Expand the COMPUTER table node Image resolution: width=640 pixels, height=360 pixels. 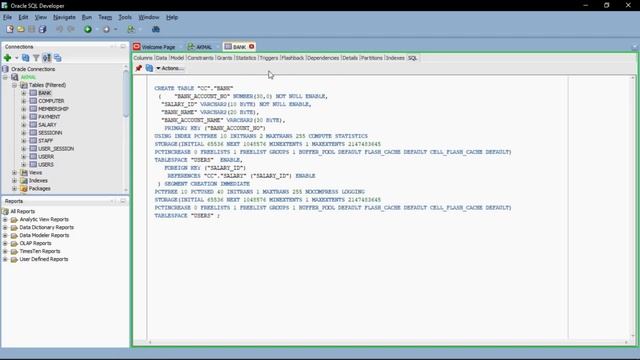pyautogui.click(x=24, y=101)
